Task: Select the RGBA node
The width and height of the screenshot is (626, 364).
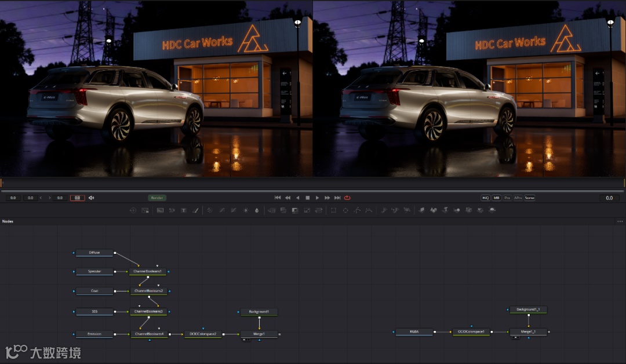Action: pos(414,332)
